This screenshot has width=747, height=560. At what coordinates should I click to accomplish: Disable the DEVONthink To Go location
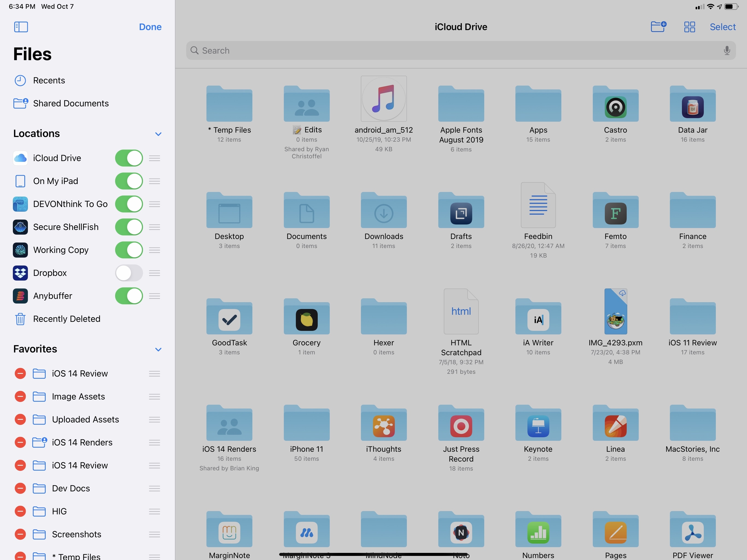coord(129,204)
